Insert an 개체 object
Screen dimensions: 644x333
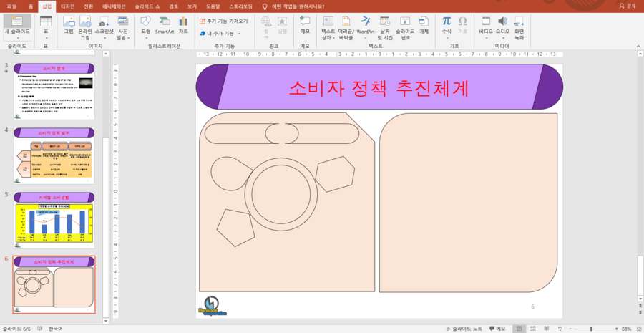(x=424, y=24)
